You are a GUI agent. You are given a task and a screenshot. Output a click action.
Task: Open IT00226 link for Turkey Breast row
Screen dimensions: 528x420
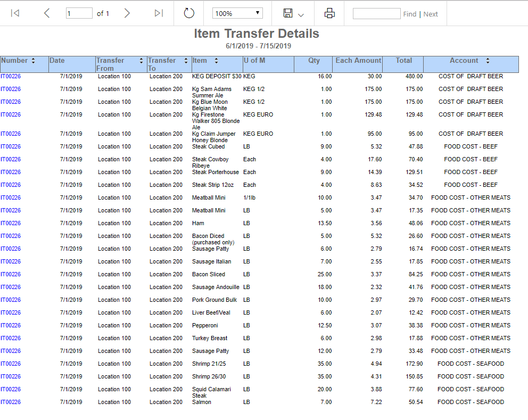tap(11, 339)
